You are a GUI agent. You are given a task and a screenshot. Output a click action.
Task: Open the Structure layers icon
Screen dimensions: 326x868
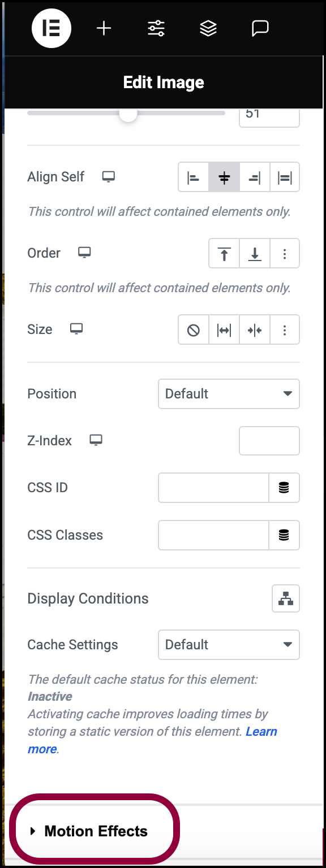click(x=208, y=28)
